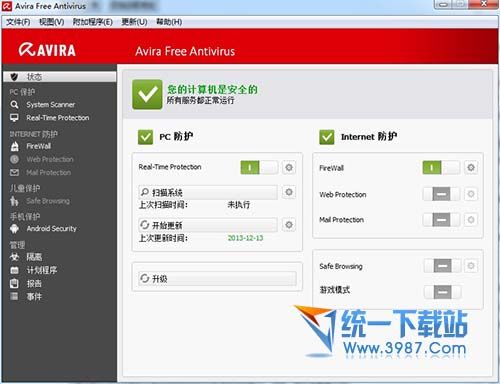Select 隔离 label in the sidebar
This screenshot has height=384, width=500.
point(34,257)
